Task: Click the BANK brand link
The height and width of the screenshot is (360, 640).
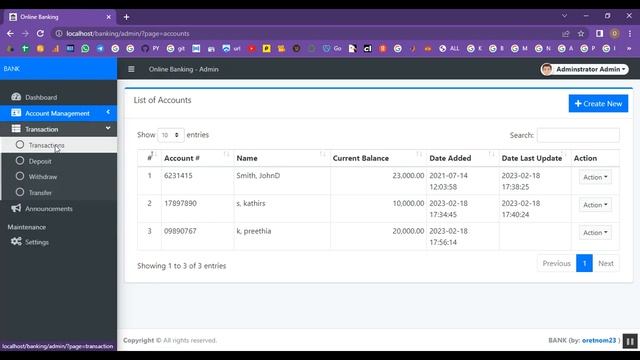Action: (12, 69)
